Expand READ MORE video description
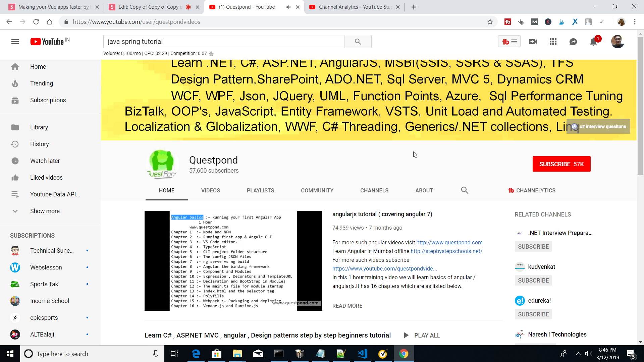 (x=347, y=306)
